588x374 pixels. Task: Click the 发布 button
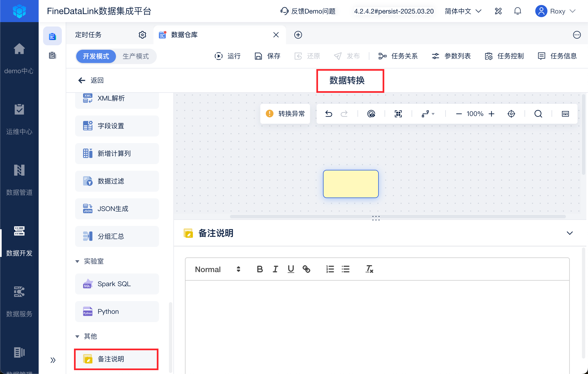click(347, 56)
